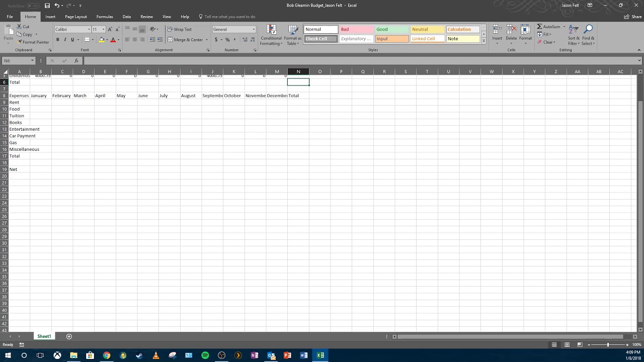Expand the cell styles gallery
Screen dimensions: 644x362
(484, 41)
